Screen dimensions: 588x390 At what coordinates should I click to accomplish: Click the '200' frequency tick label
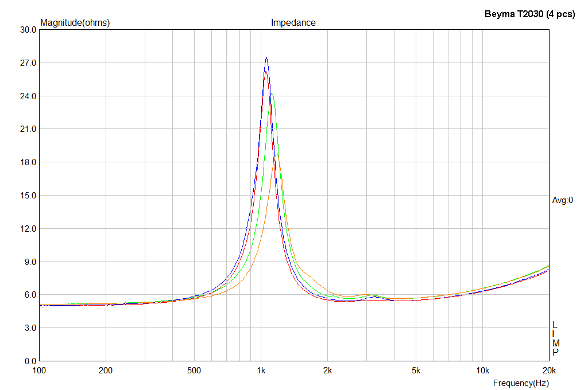106,370
